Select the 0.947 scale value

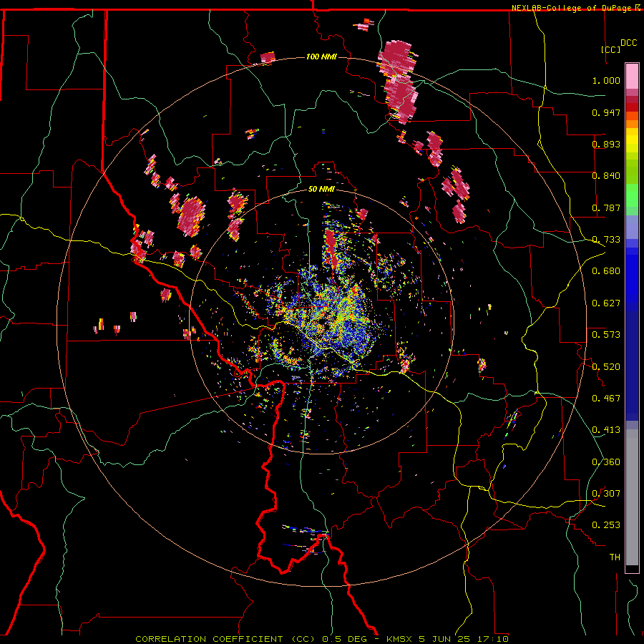coord(606,112)
